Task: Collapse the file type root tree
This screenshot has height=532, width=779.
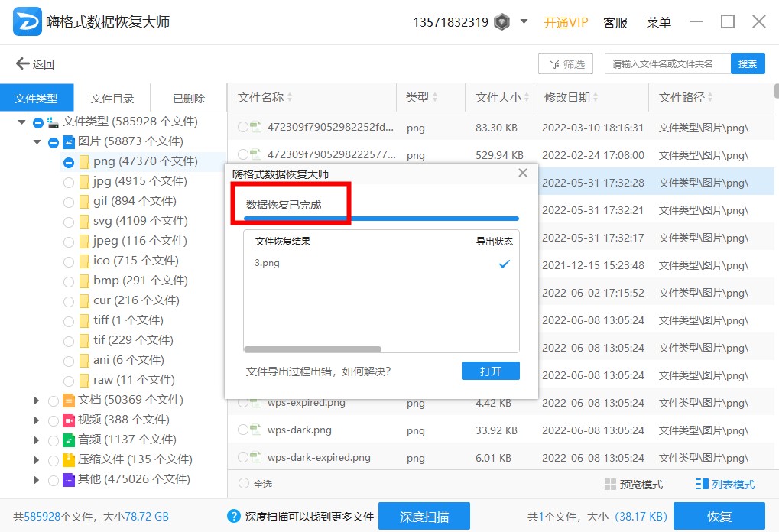Action: (21, 122)
